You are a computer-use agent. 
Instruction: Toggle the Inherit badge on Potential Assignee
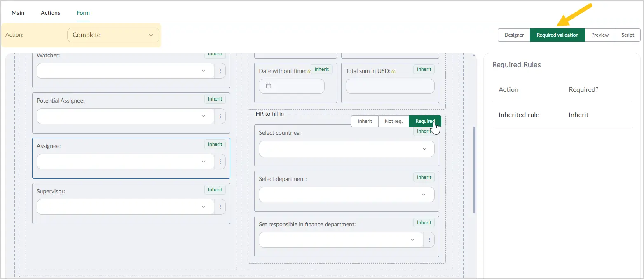click(215, 99)
